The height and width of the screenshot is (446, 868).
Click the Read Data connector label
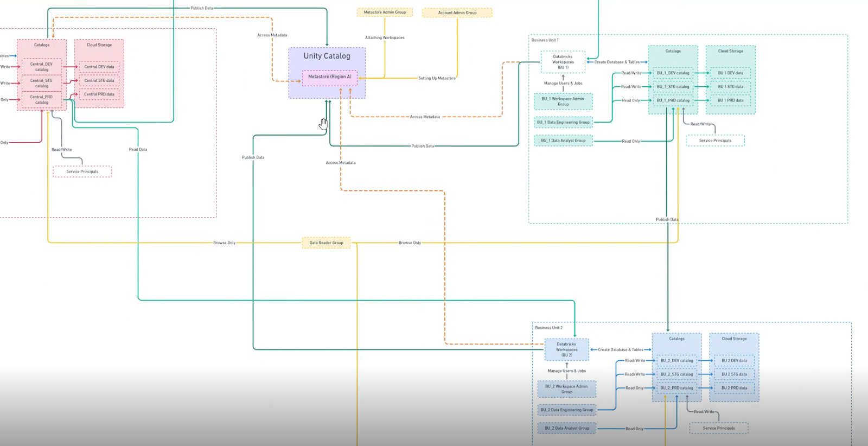pyautogui.click(x=138, y=149)
